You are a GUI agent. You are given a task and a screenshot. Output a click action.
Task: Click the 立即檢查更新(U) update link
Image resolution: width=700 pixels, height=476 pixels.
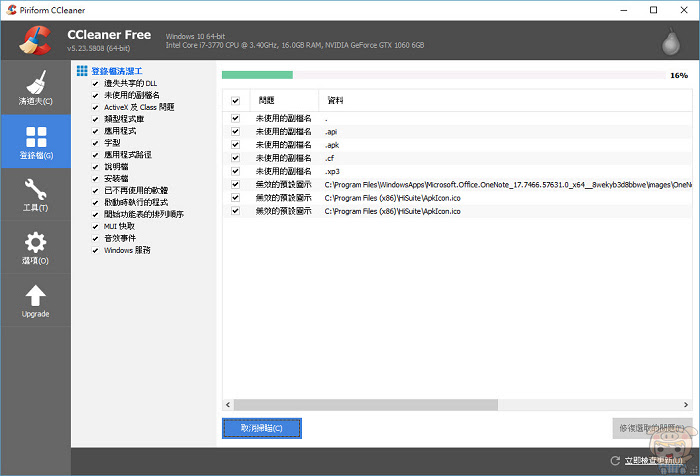point(654,460)
